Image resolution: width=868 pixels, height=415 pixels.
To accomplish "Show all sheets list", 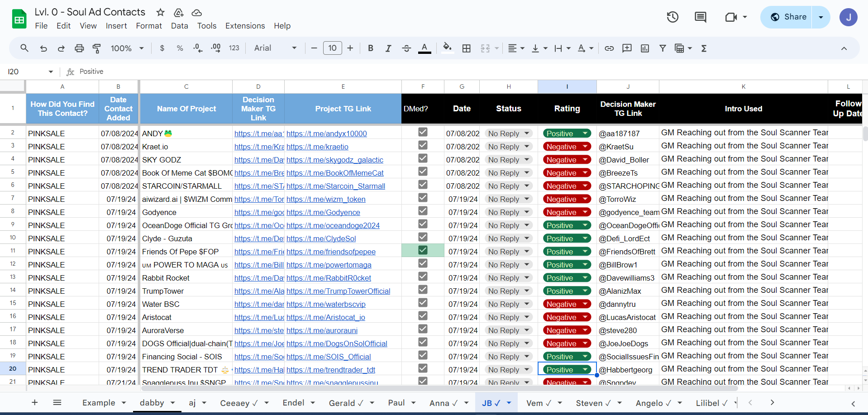I will tap(57, 402).
